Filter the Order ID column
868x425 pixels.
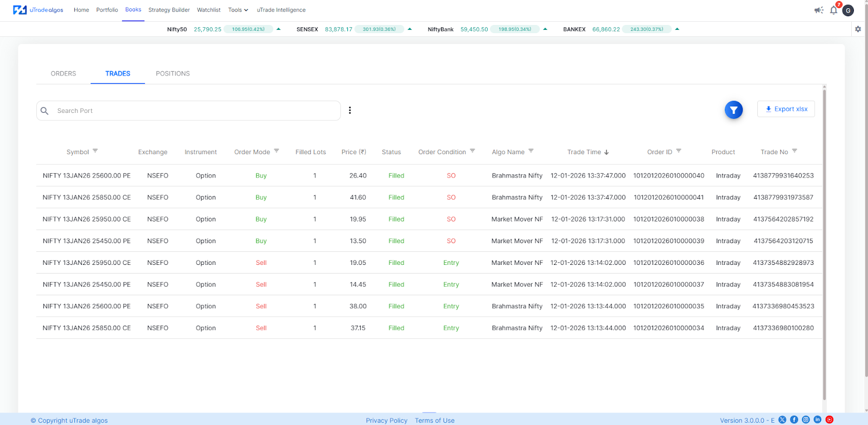coord(679,151)
